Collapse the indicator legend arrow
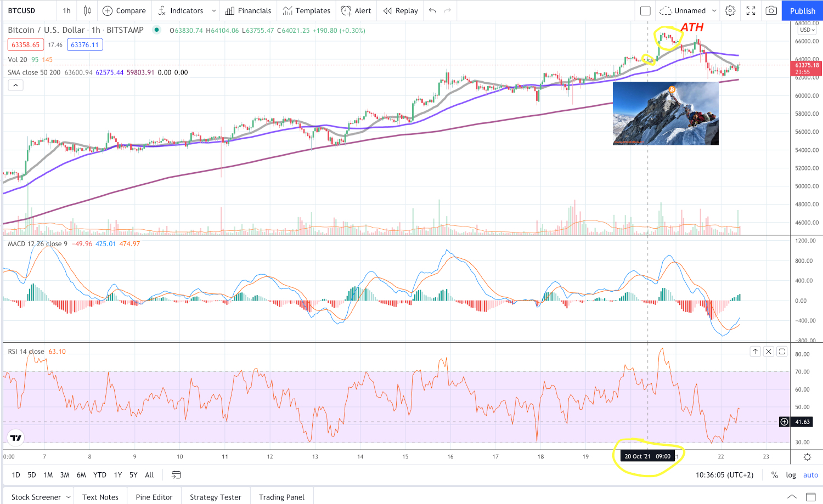The image size is (823, 504). point(15,85)
